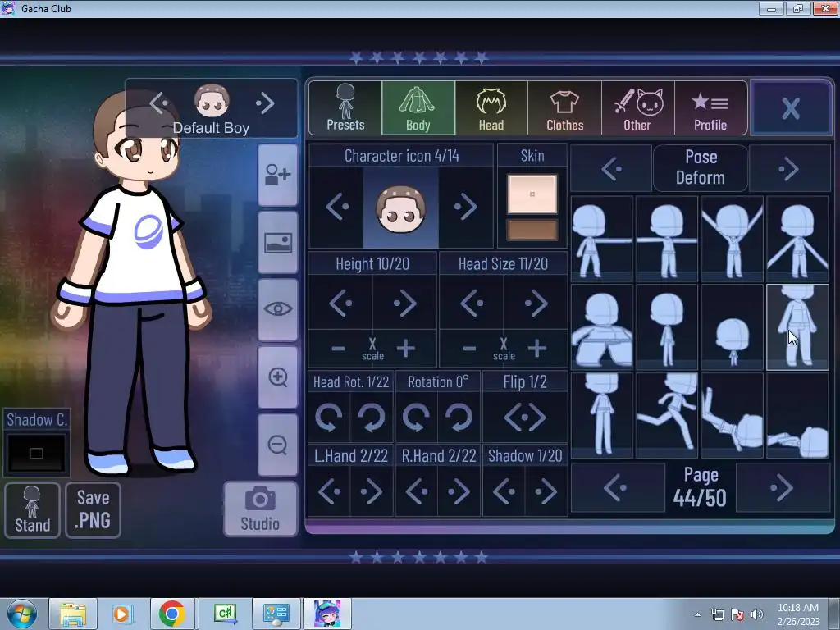Open the Shadow C. color swatch

[x=36, y=453]
